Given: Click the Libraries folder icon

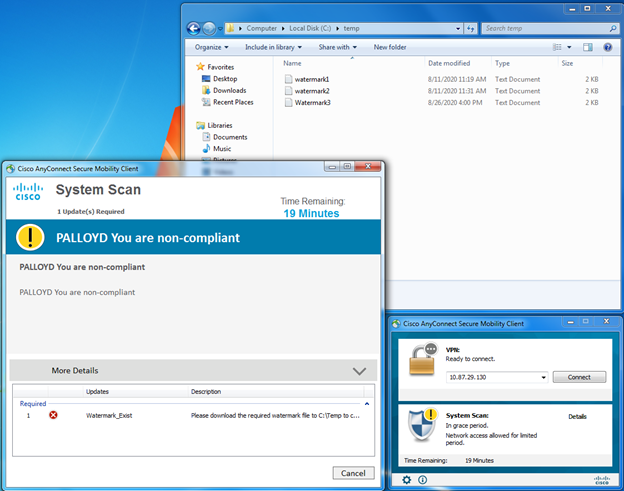Looking at the screenshot, I should point(200,125).
